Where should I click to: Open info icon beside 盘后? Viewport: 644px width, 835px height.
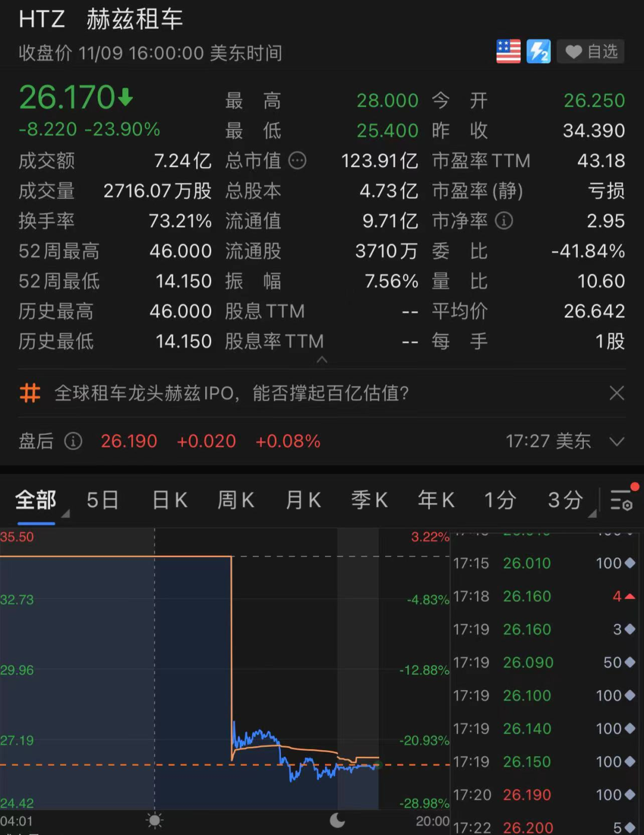[x=73, y=441]
